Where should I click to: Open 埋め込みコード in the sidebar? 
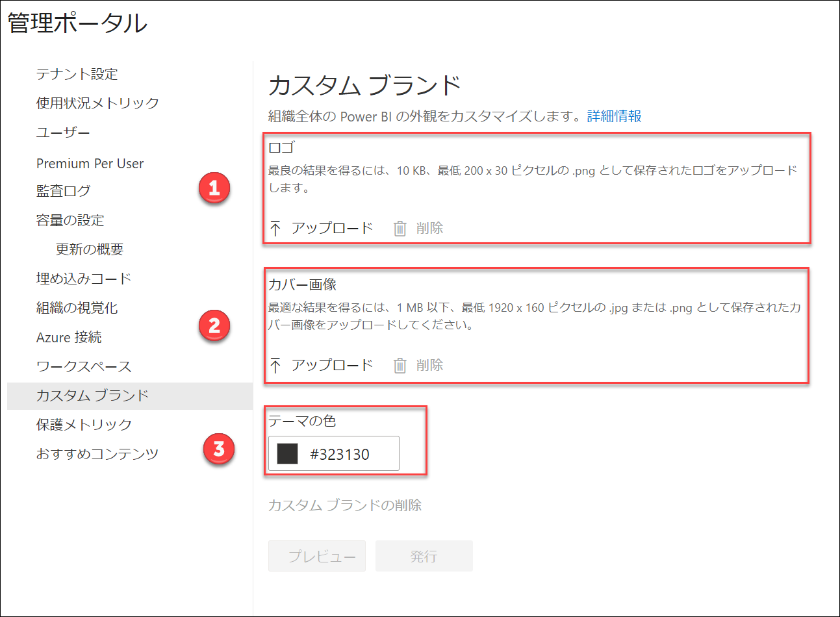coord(84,279)
